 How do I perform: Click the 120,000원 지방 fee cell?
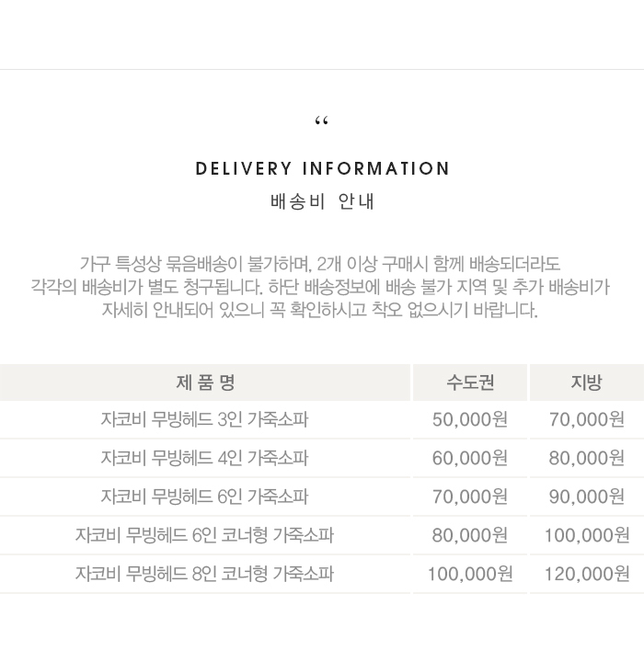(x=587, y=574)
